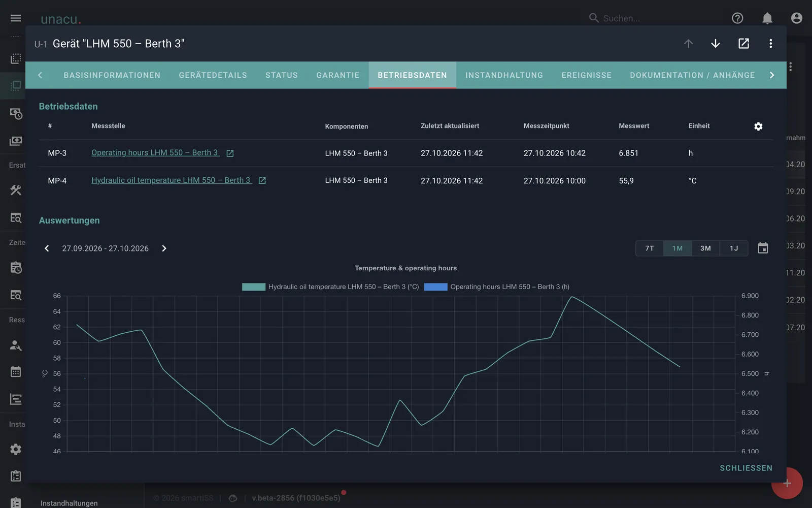Select the 7T time range
The height and width of the screenshot is (508, 812).
[x=650, y=248]
